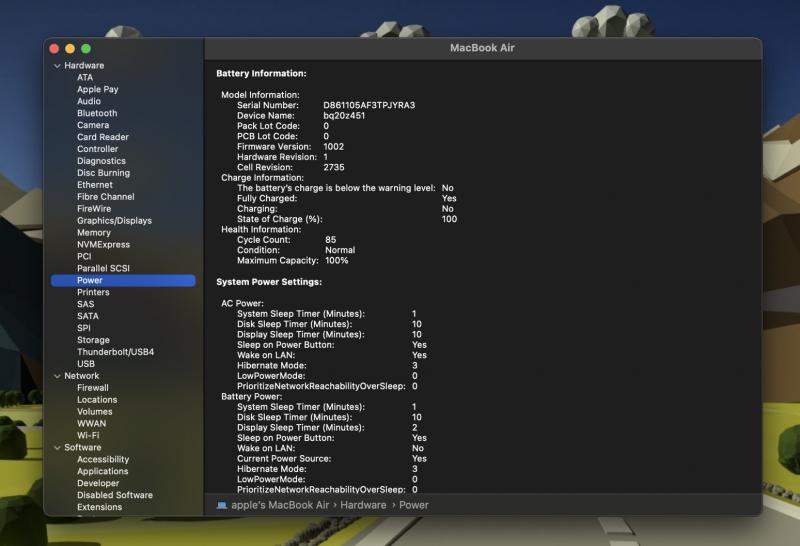This screenshot has width=800, height=546.
Task: Close the System Information window
Action: tap(54, 48)
